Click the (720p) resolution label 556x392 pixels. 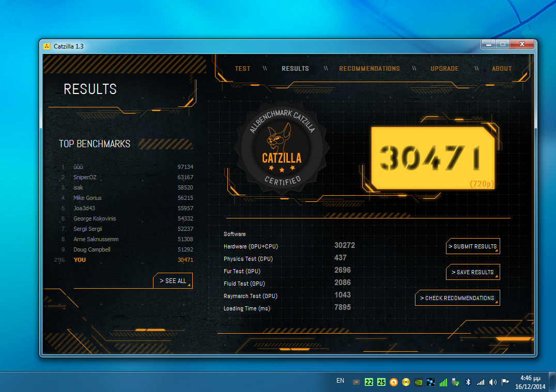pyautogui.click(x=482, y=183)
